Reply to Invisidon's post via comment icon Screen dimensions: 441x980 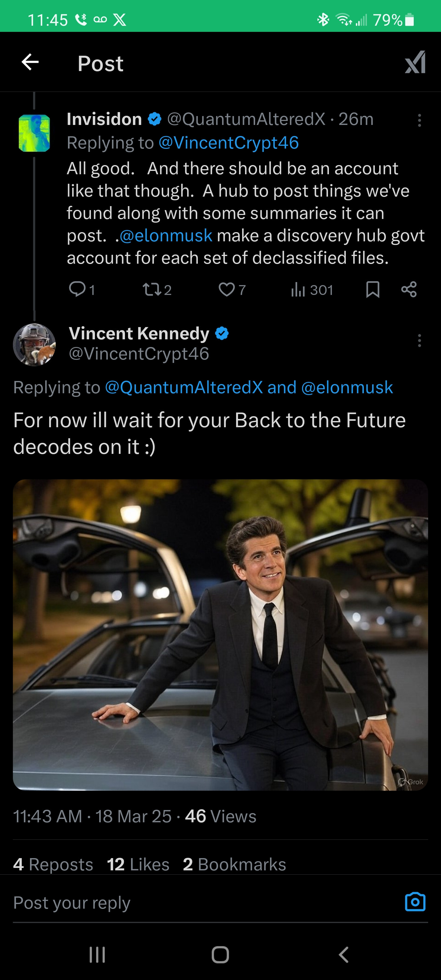pos(77,289)
